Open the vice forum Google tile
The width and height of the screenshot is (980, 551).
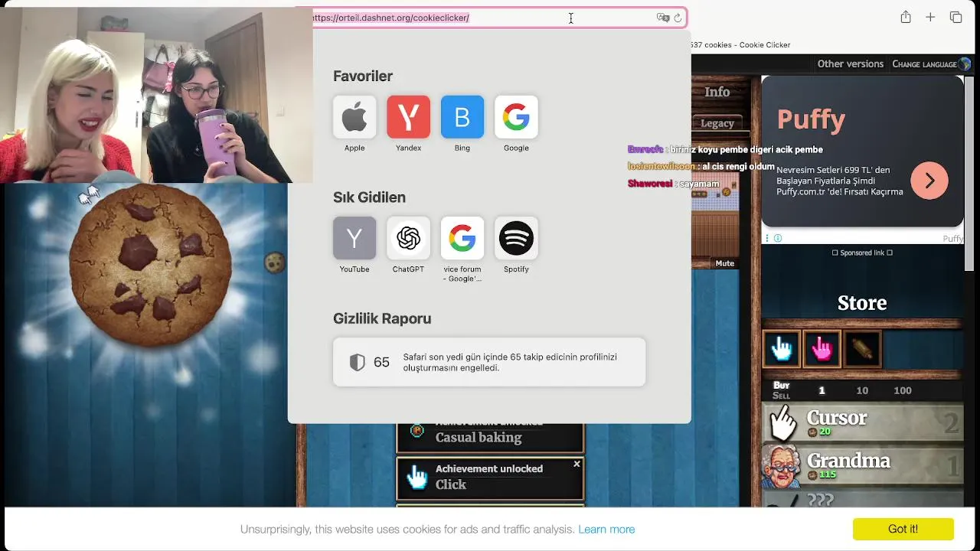[x=462, y=238]
